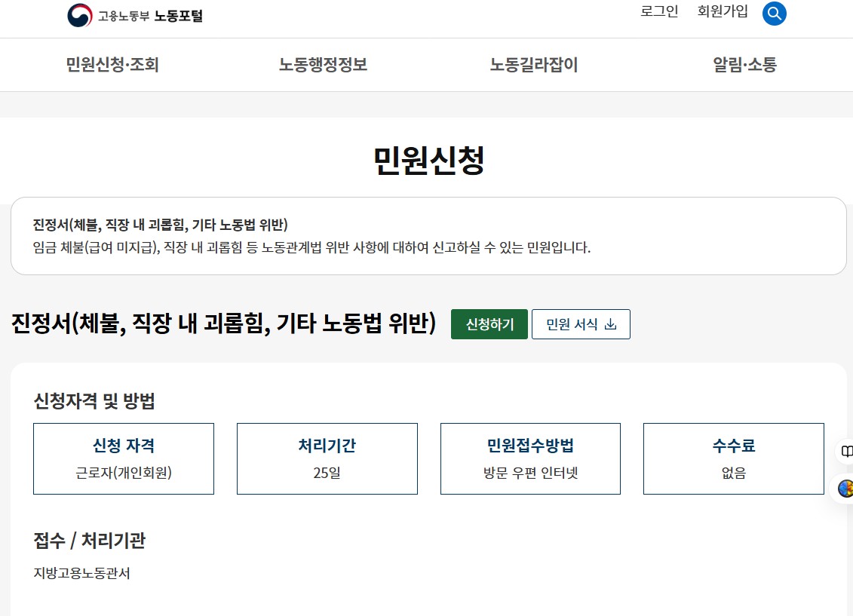Screen dimensions: 853x616
Task: Click the download icon inside 민원 서식 button
Action: (613, 324)
